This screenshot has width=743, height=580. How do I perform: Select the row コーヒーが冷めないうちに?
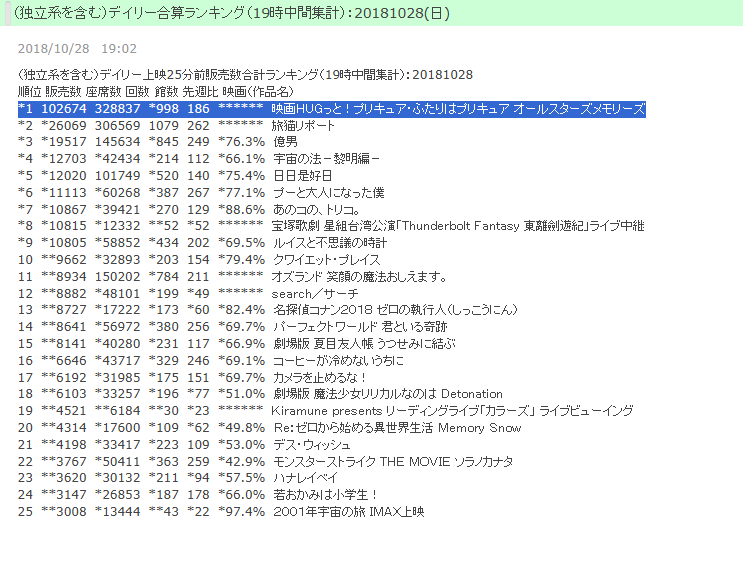pos(211,361)
